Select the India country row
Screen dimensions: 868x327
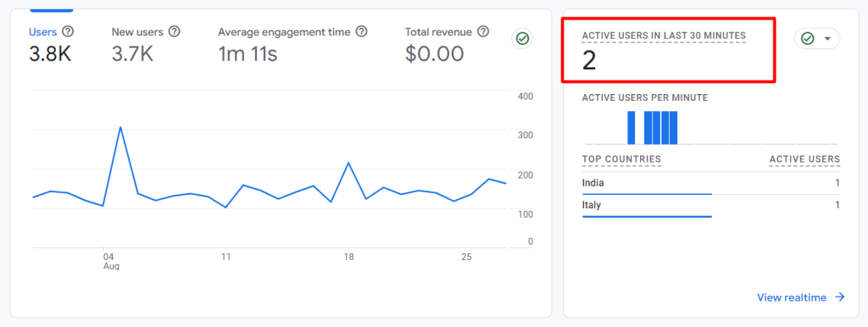[x=711, y=183]
